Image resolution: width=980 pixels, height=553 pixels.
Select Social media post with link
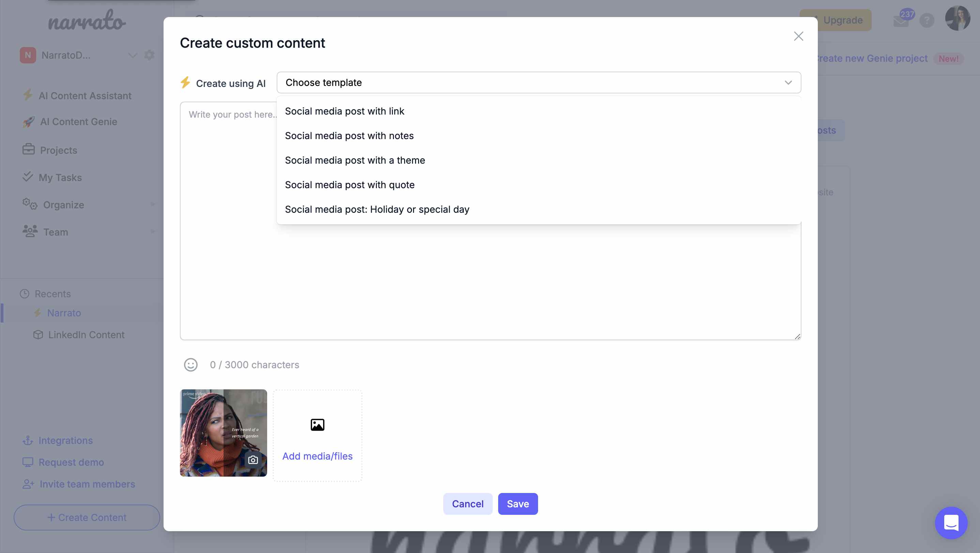tap(539, 111)
